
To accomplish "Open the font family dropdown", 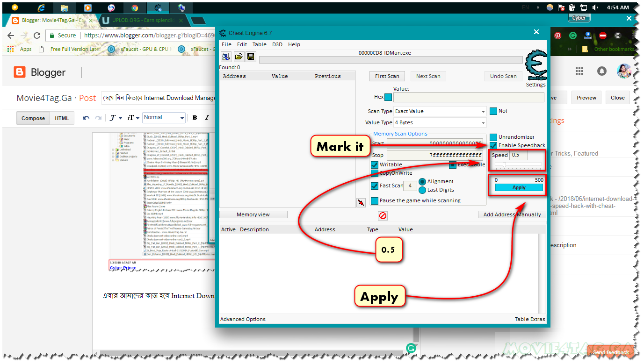I will 116,118.
